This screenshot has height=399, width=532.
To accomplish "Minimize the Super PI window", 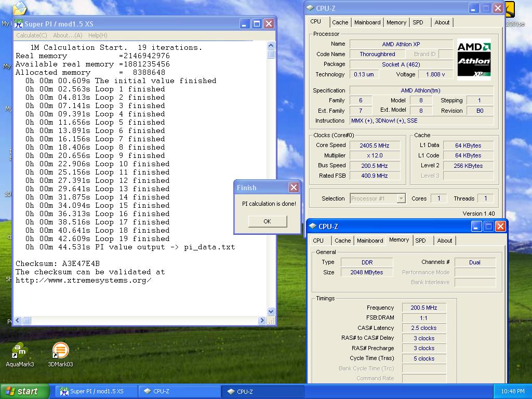I will point(245,24).
